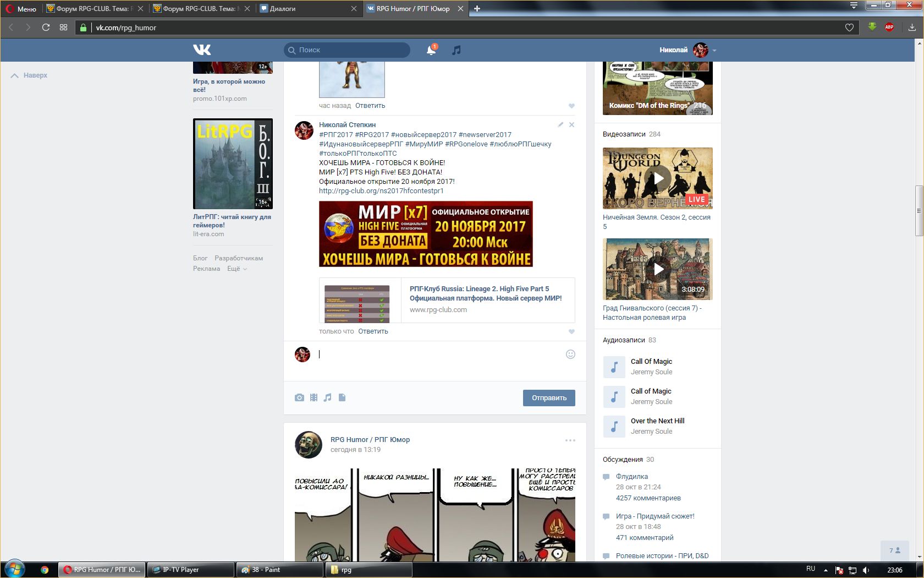Click Ответить under the час назад comment
The image size is (924, 578).
point(370,106)
